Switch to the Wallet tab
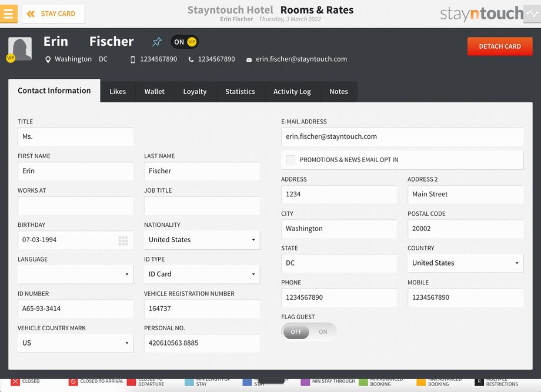 [155, 92]
